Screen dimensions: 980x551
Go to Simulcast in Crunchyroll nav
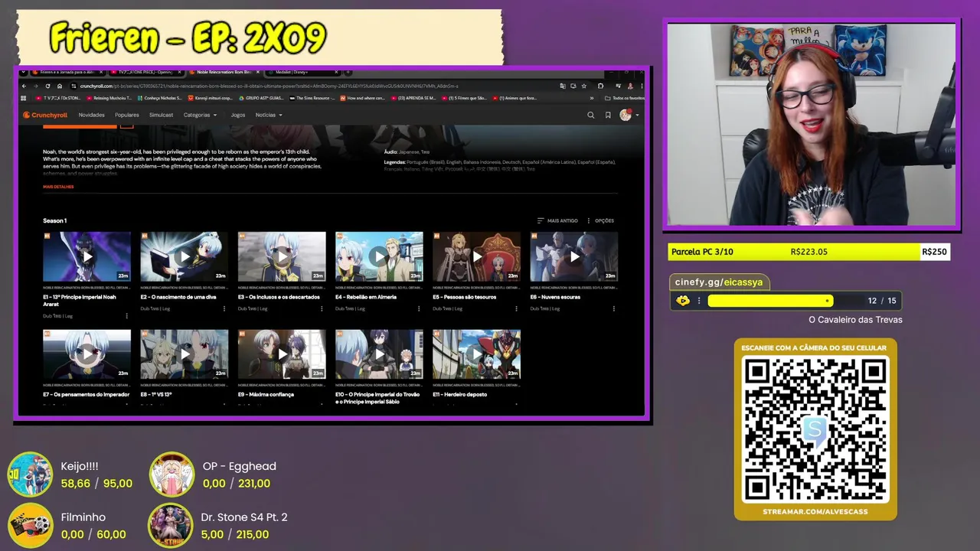tap(161, 115)
